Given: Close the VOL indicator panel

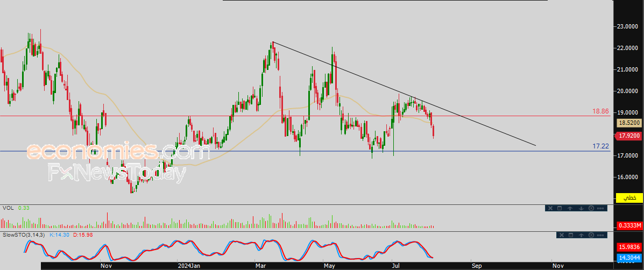Looking at the screenshot, I should (x=550, y=208).
